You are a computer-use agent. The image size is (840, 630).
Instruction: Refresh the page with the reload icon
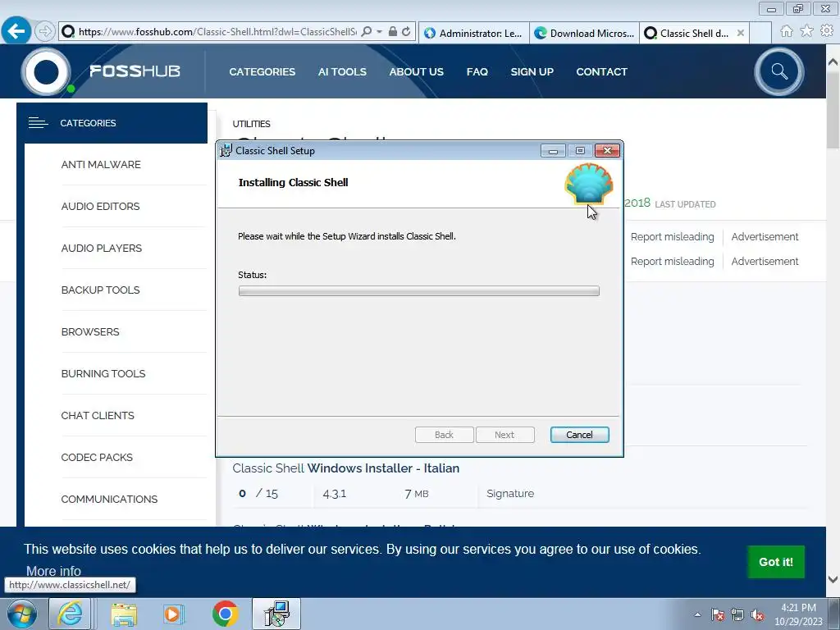click(x=406, y=32)
